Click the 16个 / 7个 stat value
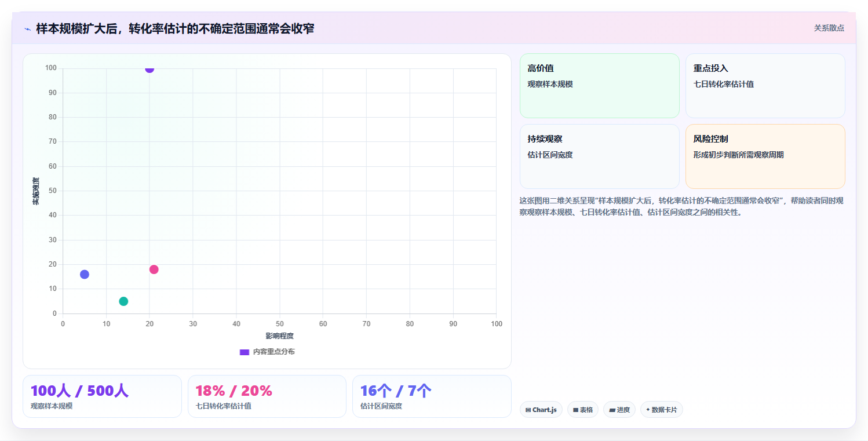Viewport: 868px width, 441px height. [x=396, y=391]
